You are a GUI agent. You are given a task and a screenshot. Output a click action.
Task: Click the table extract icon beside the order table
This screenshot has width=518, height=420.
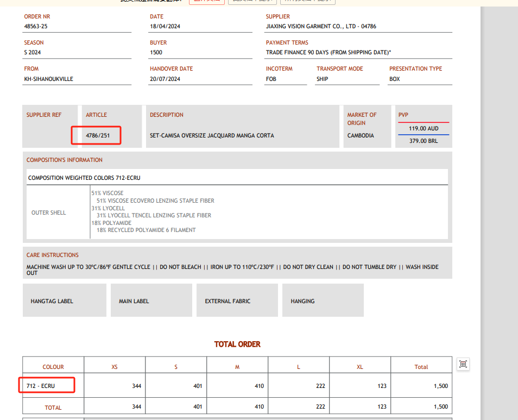pyautogui.click(x=463, y=365)
